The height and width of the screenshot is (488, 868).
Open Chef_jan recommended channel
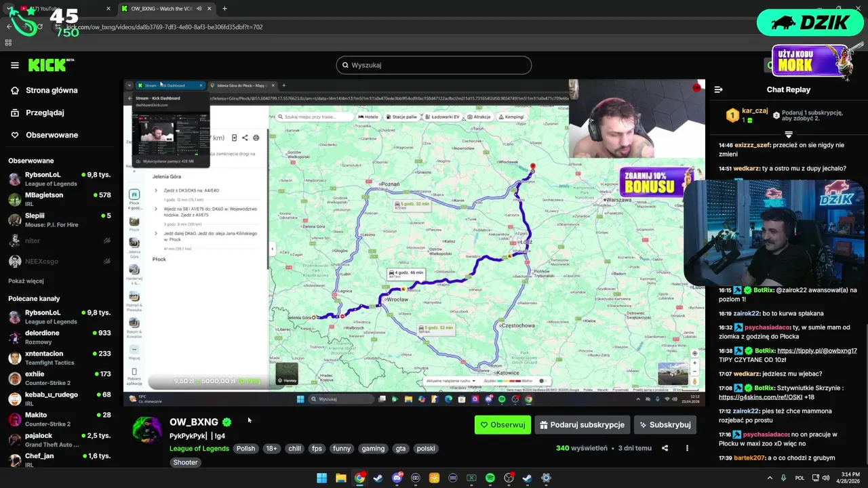point(60,460)
